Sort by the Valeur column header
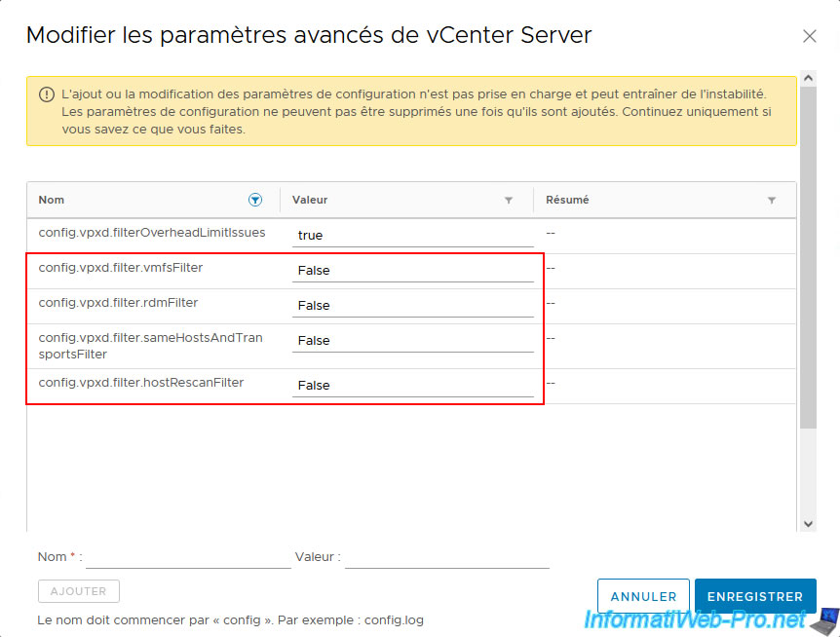The image size is (840, 637). click(x=310, y=200)
